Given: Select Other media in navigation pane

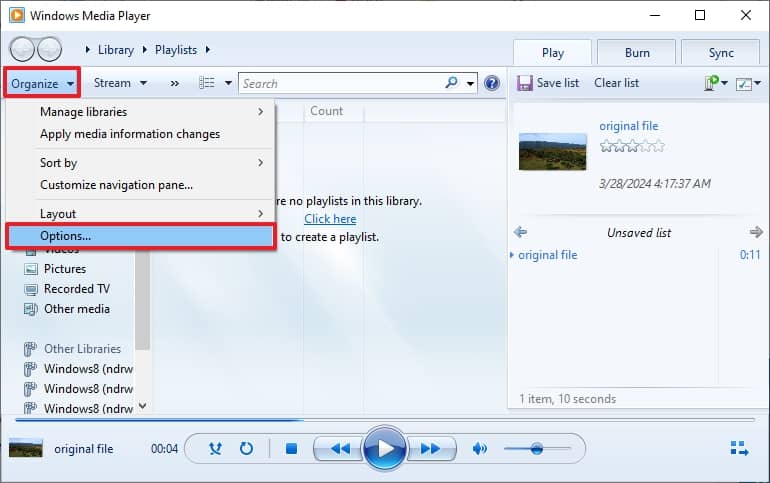Looking at the screenshot, I should point(77,309).
